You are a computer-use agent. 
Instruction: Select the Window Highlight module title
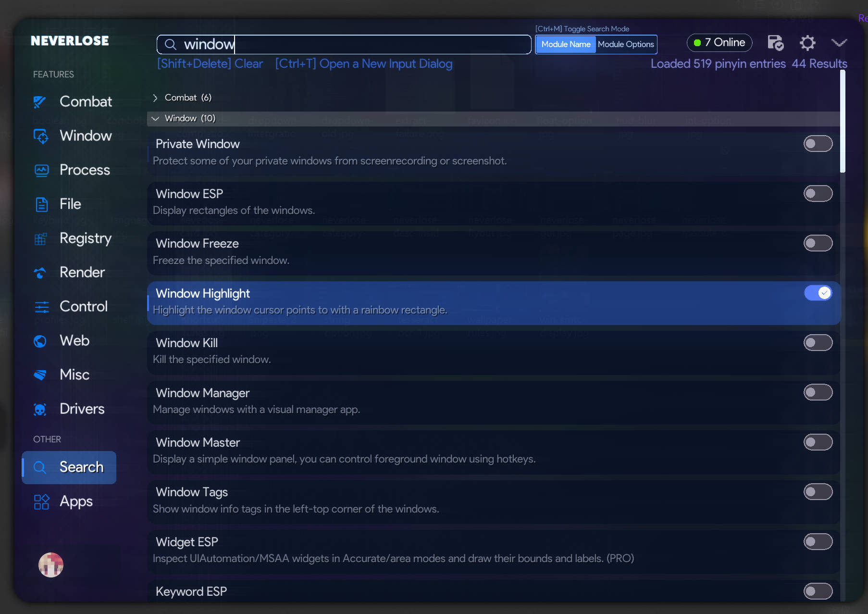pyautogui.click(x=203, y=293)
